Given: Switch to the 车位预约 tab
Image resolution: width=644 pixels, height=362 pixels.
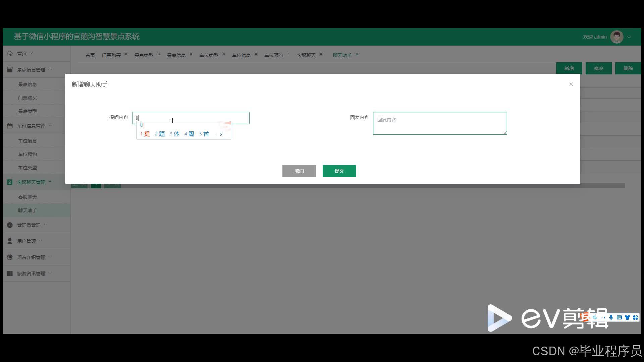Looking at the screenshot, I should 274,55.
